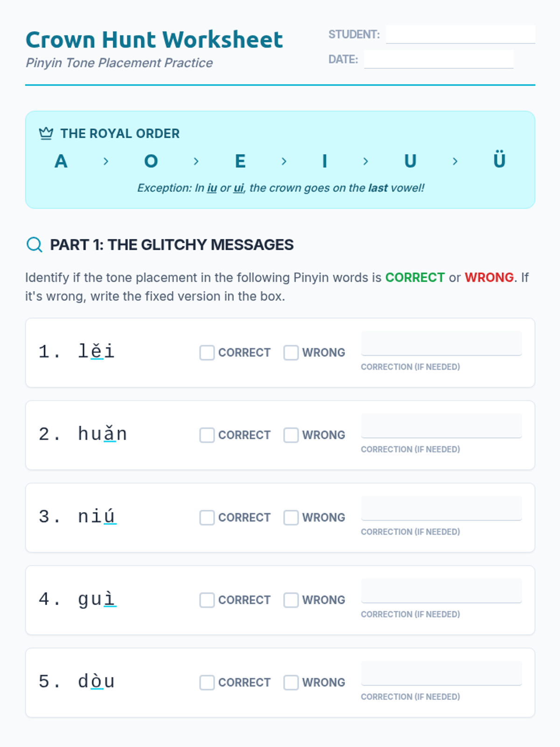Focus the correction box for word 5
This screenshot has height=747, width=560.
tap(441, 673)
